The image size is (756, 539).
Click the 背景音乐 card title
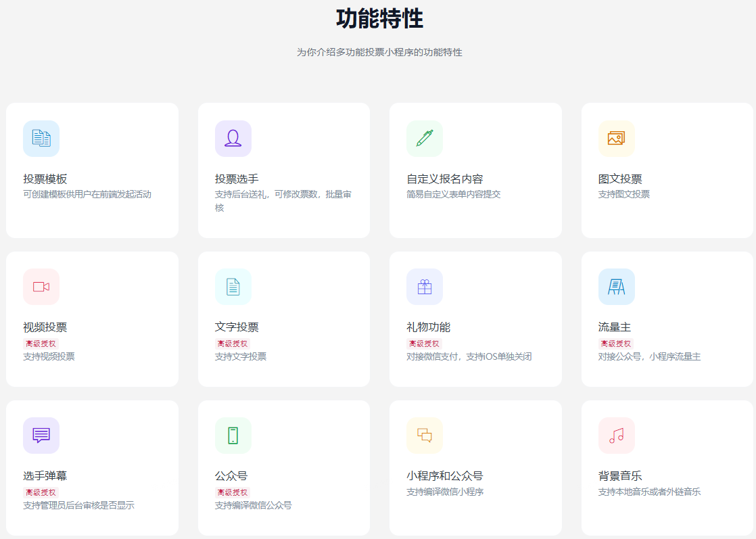pos(620,476)
